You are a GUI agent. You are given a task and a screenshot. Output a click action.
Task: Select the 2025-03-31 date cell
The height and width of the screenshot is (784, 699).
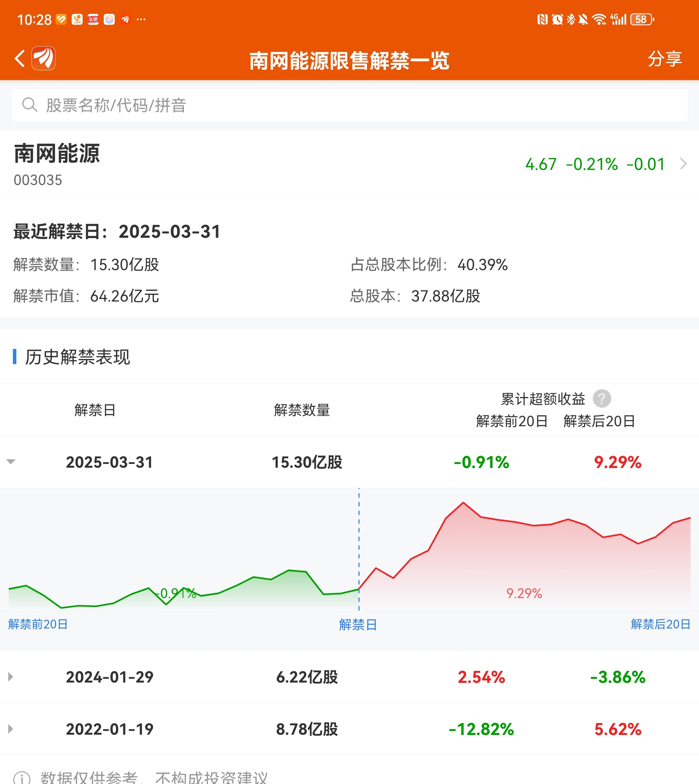(109, 462)
